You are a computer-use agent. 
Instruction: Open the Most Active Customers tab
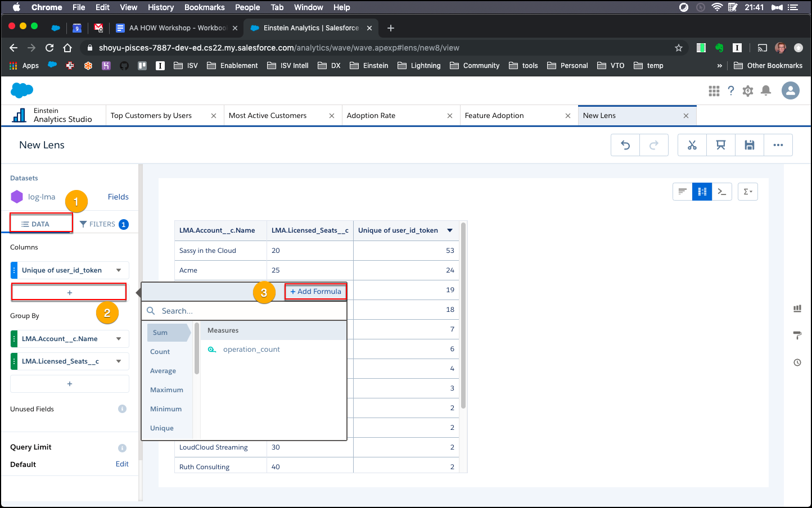[268, 116]
